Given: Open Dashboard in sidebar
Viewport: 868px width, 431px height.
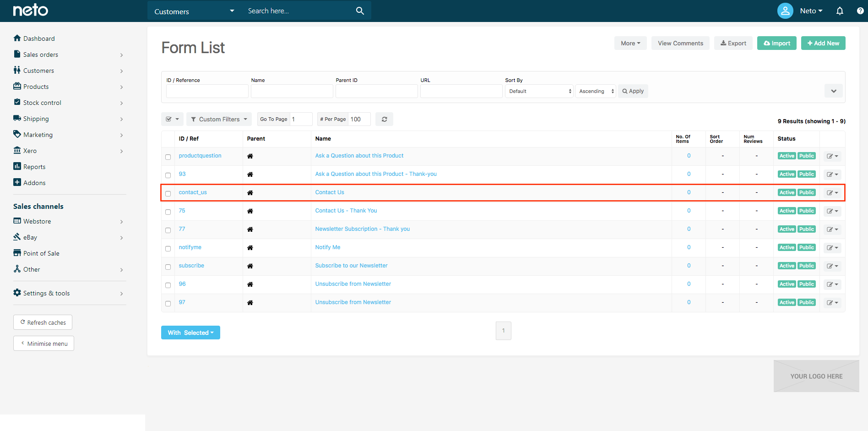Looking at the screenshot, I should tap(34, 38).
